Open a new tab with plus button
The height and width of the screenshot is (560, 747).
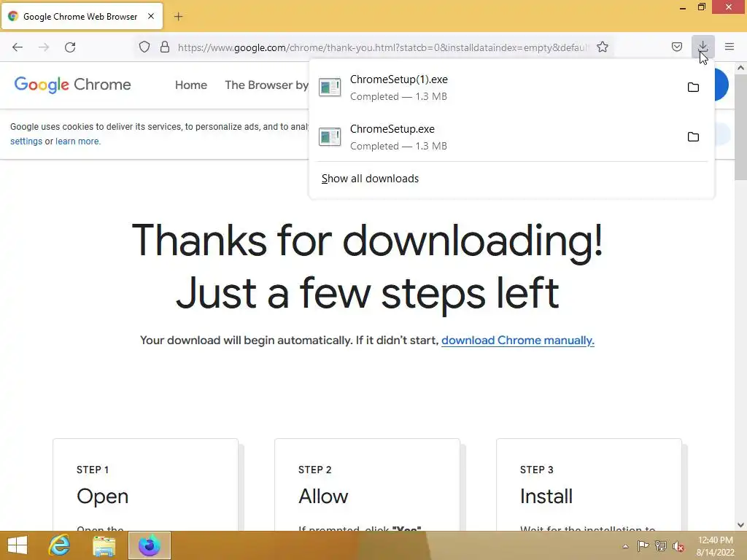[x=178, y=17]
